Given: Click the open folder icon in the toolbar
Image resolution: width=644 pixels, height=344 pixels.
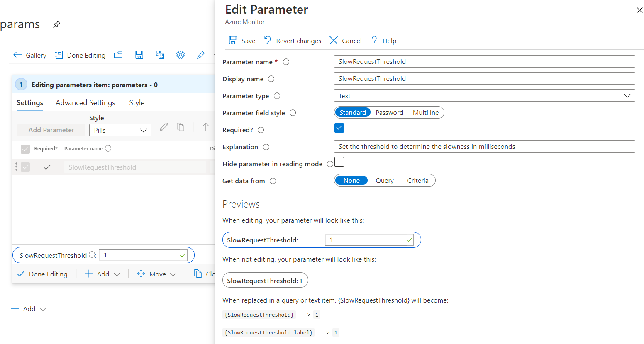Looking at the screenshot, I should pos(118,55).
